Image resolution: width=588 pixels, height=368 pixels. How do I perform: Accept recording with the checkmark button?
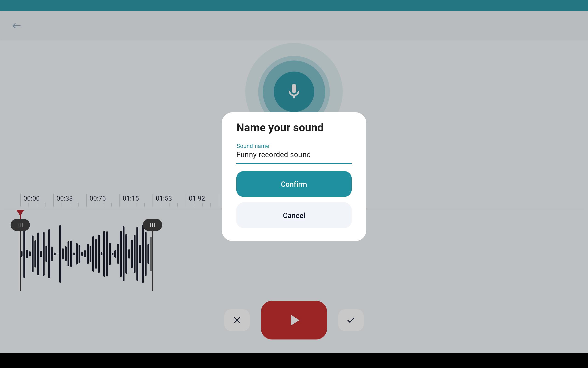click(x=351, y=320)
